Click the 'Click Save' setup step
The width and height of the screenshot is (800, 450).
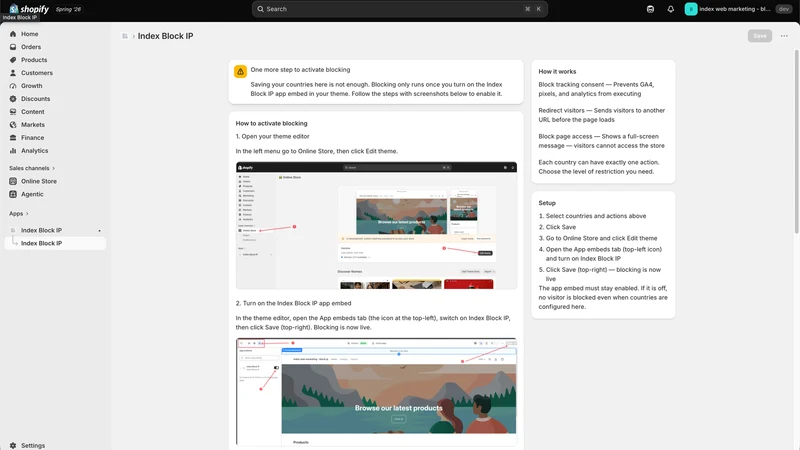click(561, 227)
